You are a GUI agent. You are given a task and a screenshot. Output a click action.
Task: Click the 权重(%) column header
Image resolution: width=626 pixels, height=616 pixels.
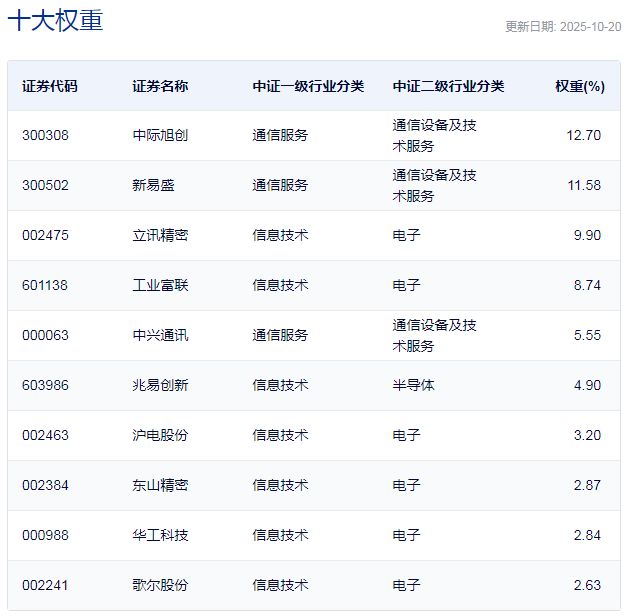580,86
